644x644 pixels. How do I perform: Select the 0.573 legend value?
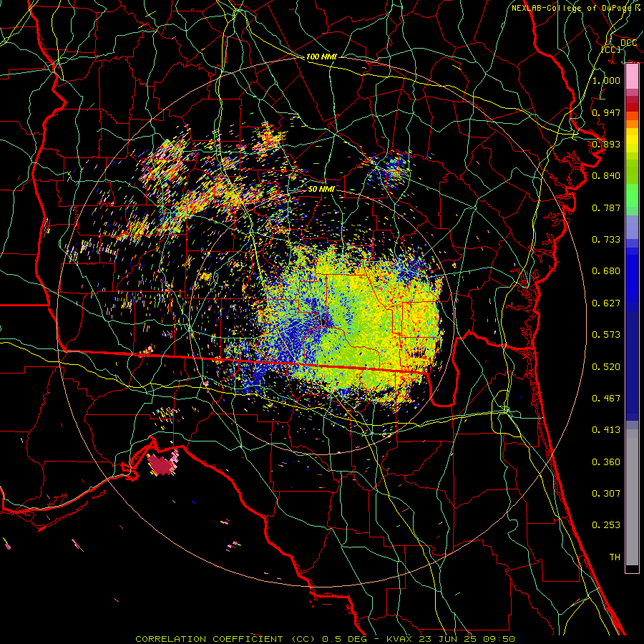click(606, 335)
